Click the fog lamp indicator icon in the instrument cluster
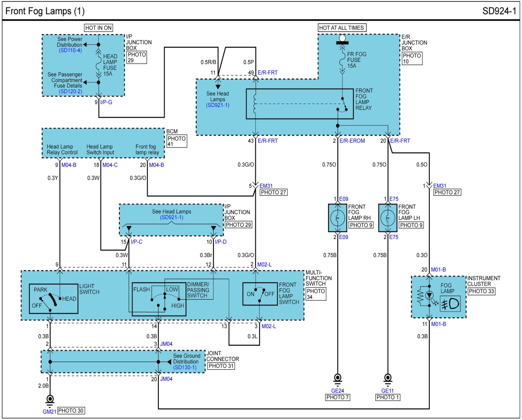The height and width of the screenshot is (420, 522). pos(450,304)
